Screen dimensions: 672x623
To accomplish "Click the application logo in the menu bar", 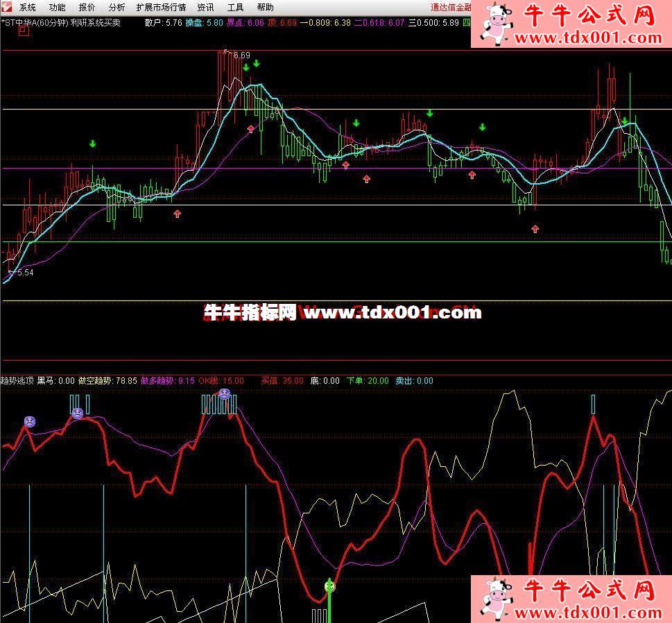I will (7, 7).
